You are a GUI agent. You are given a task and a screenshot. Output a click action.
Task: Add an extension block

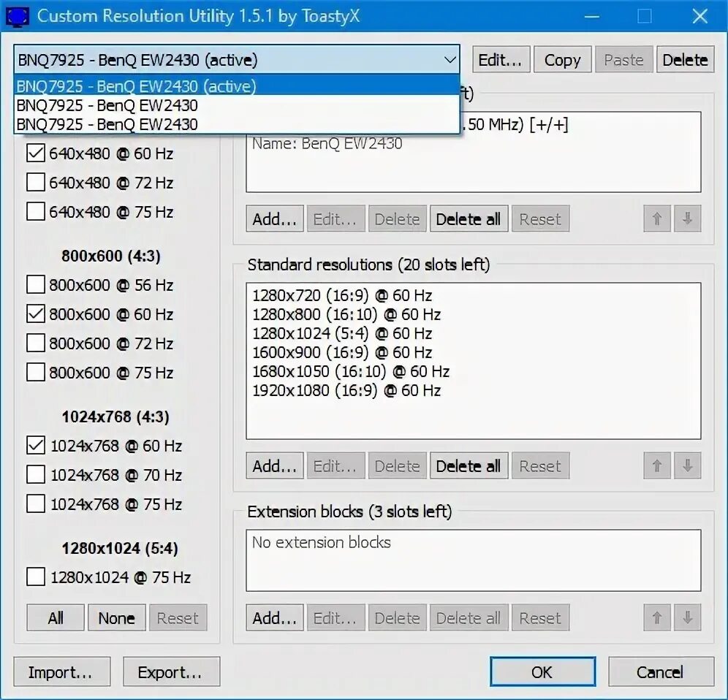[x=275, y=617]
